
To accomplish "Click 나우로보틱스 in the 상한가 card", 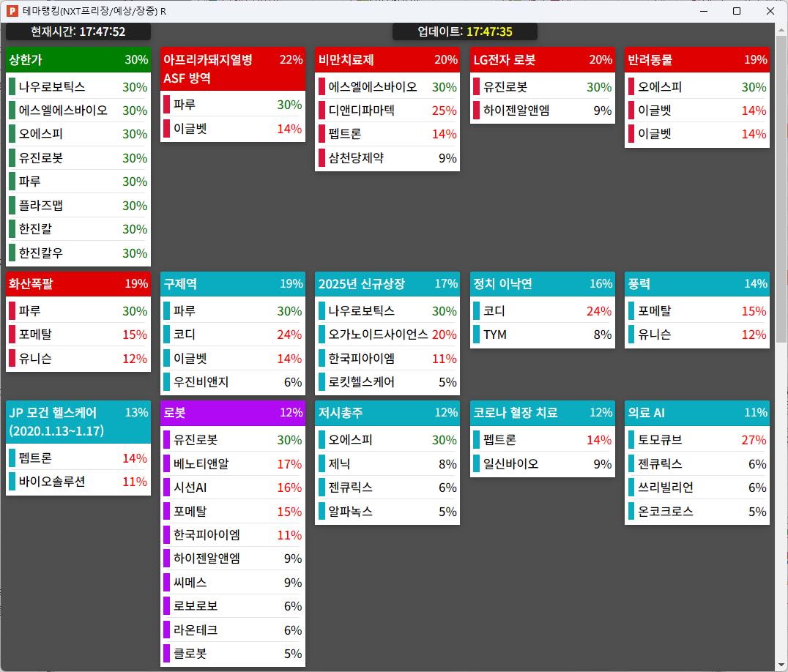I will click(x=78, y=87).
